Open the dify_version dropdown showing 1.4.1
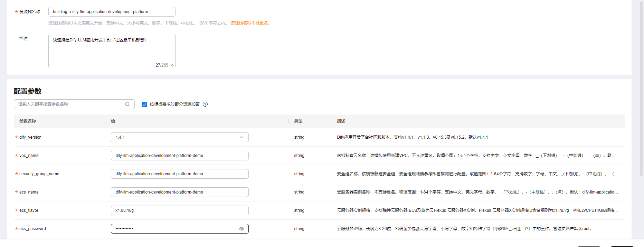The height and width of the screenshot is (247, 644). (180, 137)
